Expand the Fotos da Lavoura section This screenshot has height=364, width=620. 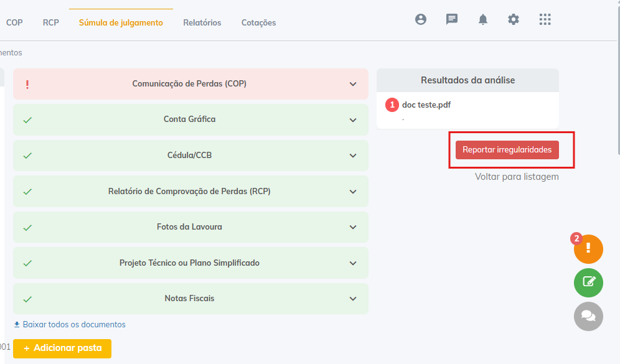tap(353, 227)
